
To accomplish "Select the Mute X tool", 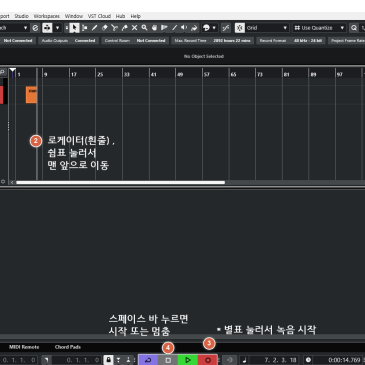I will tap(134, 28).
